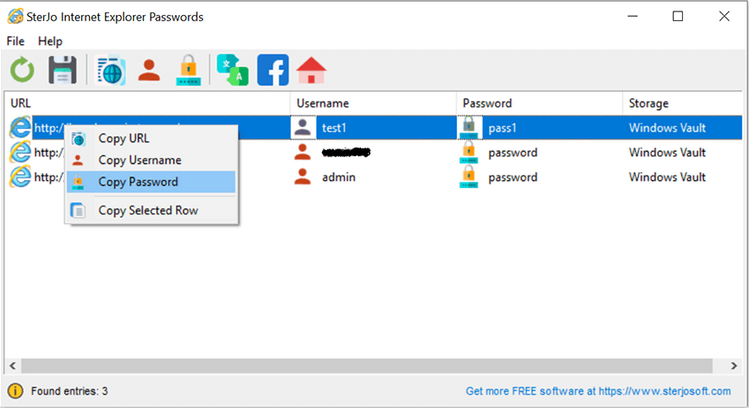Close the SterJo Internet Explorer Passwords window
This screenshot has width=750, height=409.
pyautogui.click(x=724, y=16)
